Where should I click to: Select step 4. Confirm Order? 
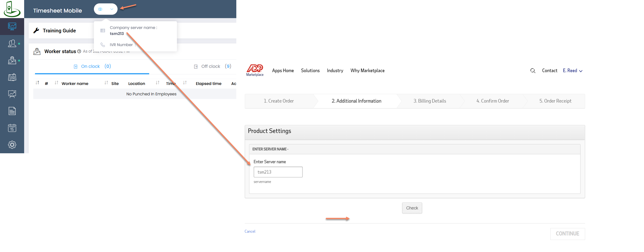click(492, 101)
